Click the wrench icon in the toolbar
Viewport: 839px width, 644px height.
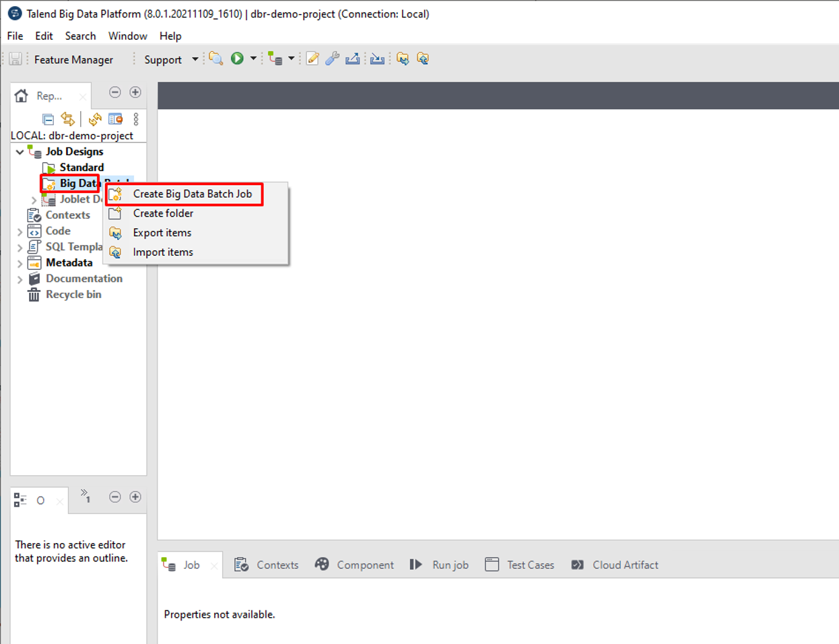point(332,59)
